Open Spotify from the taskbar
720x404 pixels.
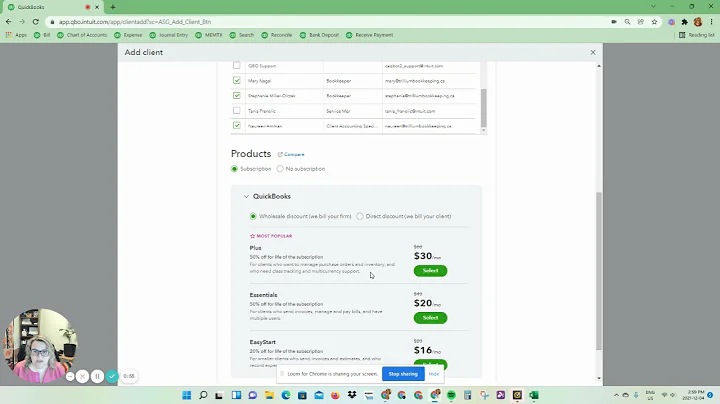[x=451, y=395]
